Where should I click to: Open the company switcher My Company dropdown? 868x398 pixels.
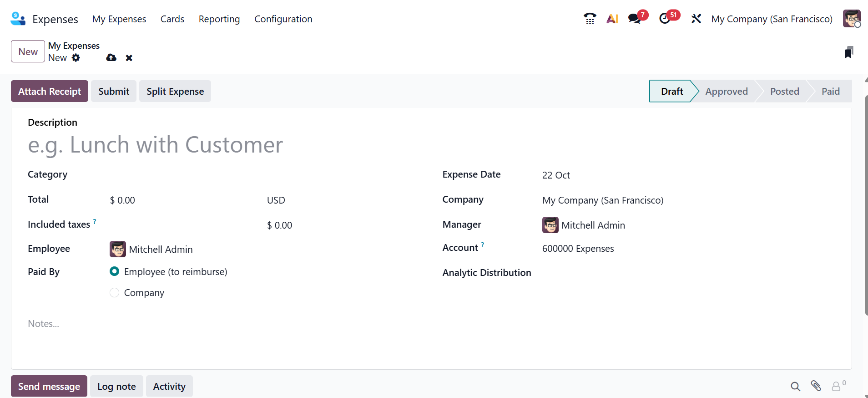click(x=772, y=19)
